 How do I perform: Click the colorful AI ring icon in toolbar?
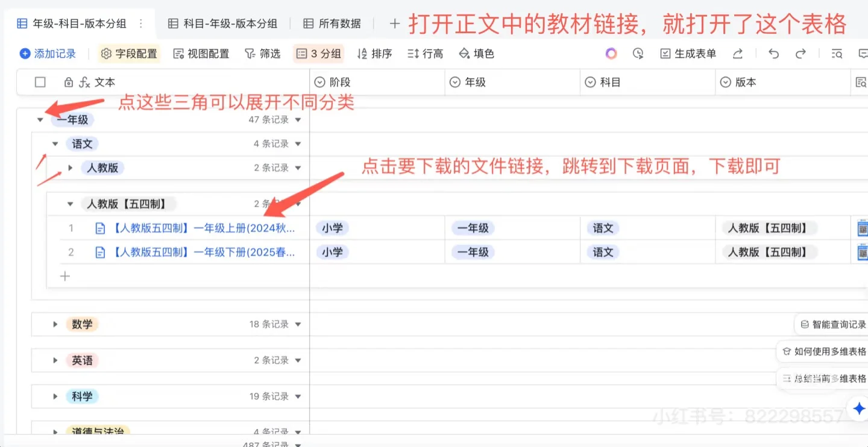pos(611,54)
